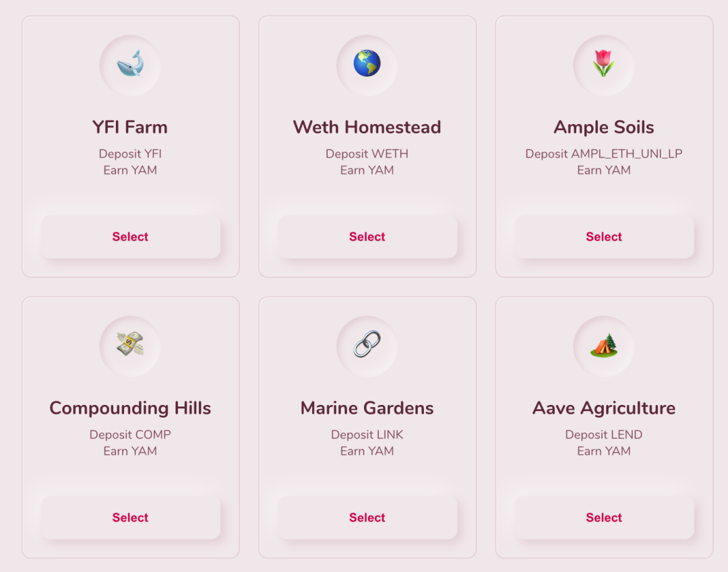This screenshot has width=728, height=572.
Task: Select the Weth Homestead pool
Action: click(367, 236)
